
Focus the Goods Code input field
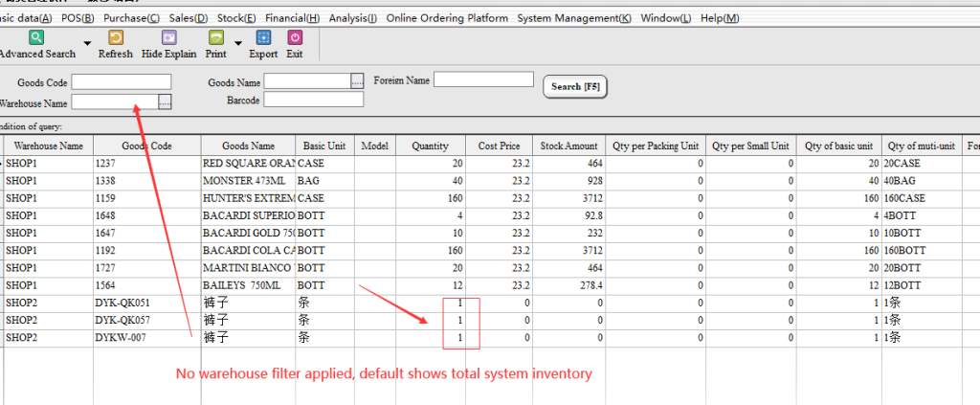click(x=121, y=81)
